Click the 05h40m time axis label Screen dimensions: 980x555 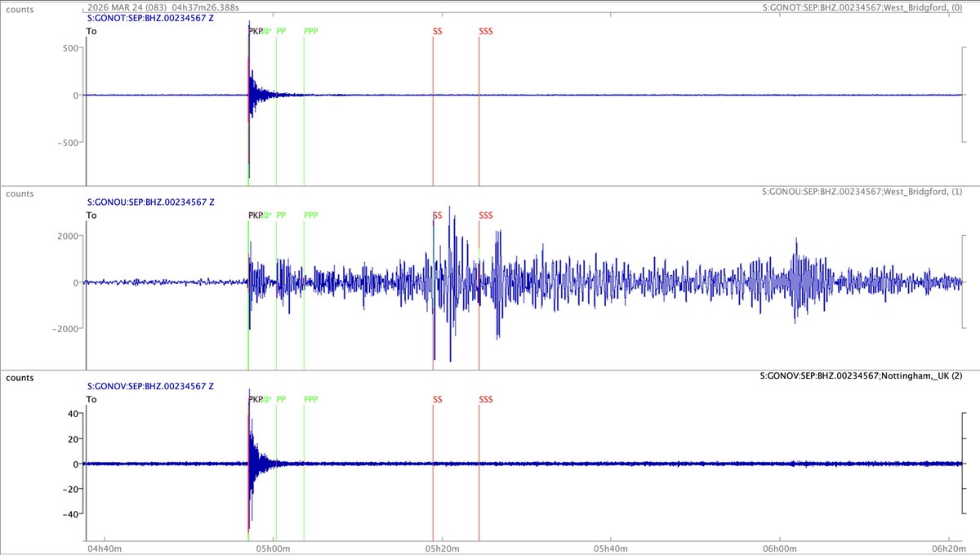click(x=611, y=548)
